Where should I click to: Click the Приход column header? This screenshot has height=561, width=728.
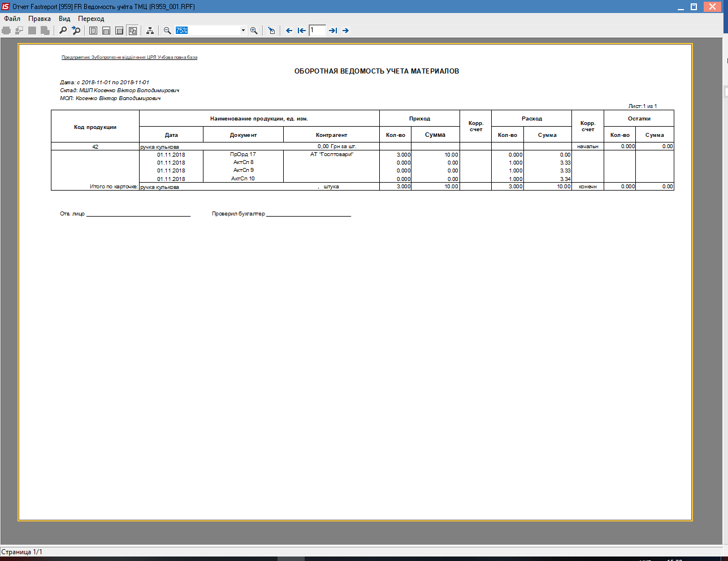(419, 119)
